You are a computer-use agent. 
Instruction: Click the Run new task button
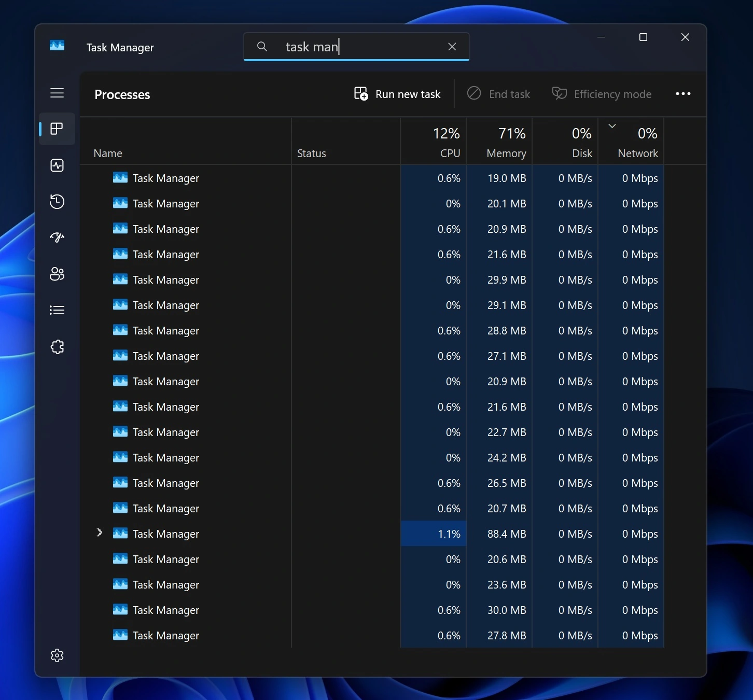397,94
